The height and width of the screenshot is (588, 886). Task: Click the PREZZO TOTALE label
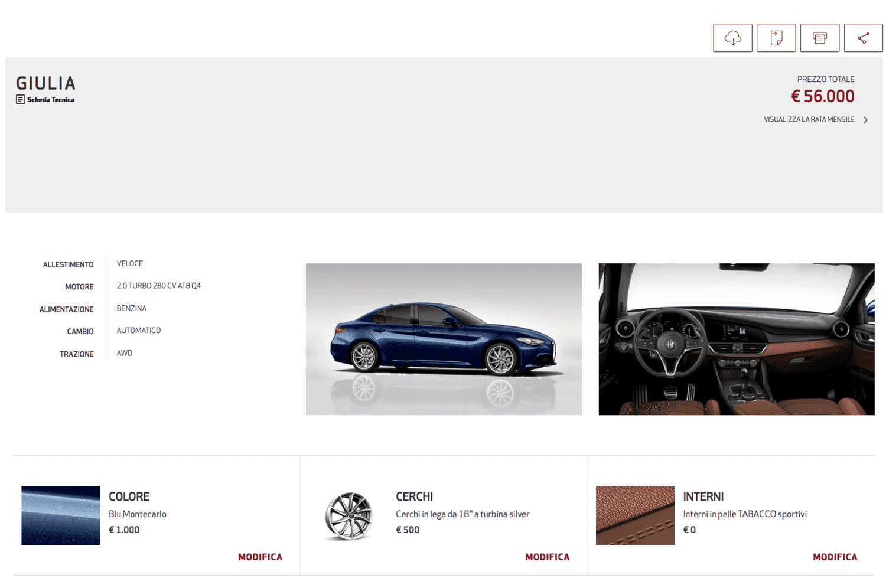(x=826, y=79)
